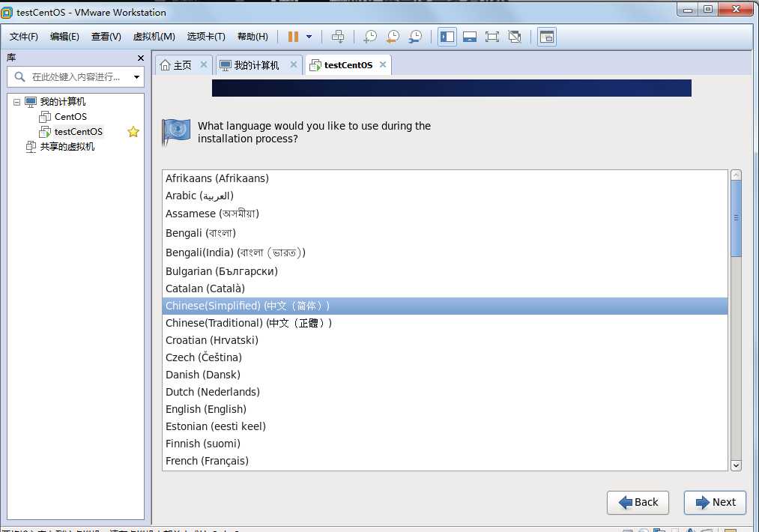Open the 文件(F) menu
The image size is (759, 532).
click(x=24, y=37)
